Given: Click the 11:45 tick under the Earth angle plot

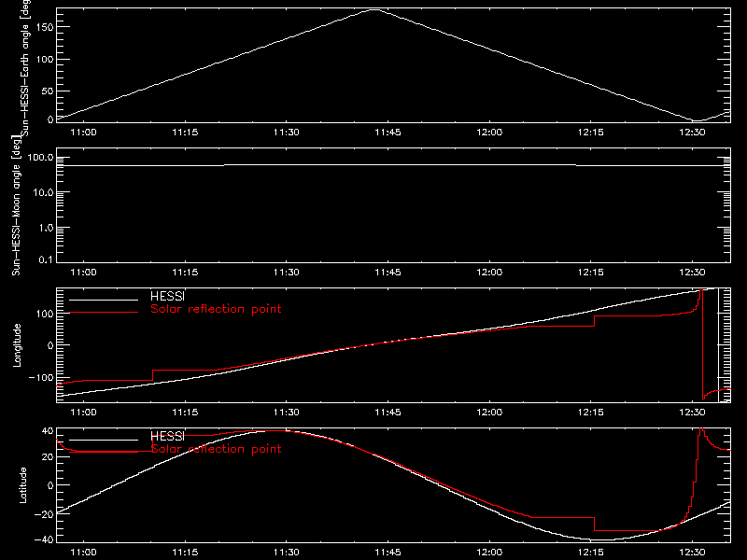Looking at the screenshot, I should click(388, 133).
